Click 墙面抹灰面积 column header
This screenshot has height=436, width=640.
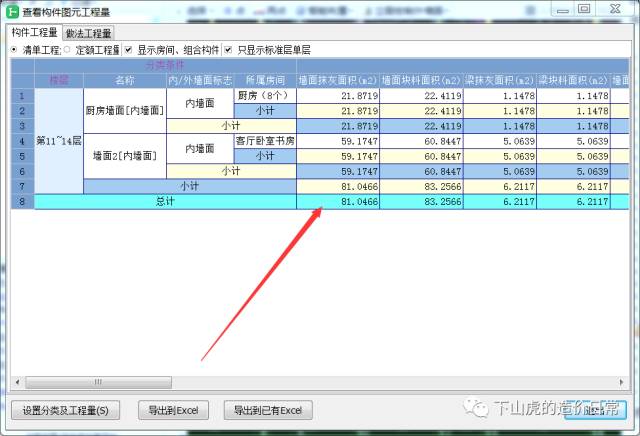coord(338,79)
